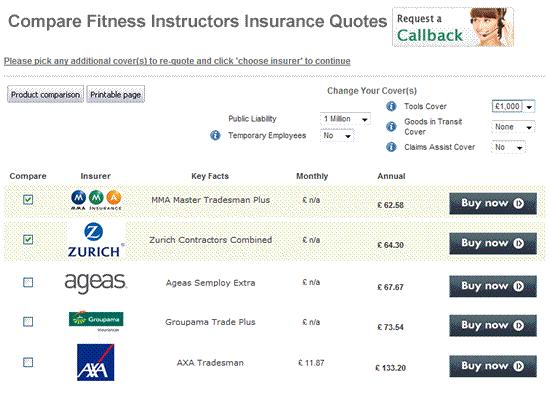
Task: Click the Tools Cover info icon
Action: click(x=391, y=106)
